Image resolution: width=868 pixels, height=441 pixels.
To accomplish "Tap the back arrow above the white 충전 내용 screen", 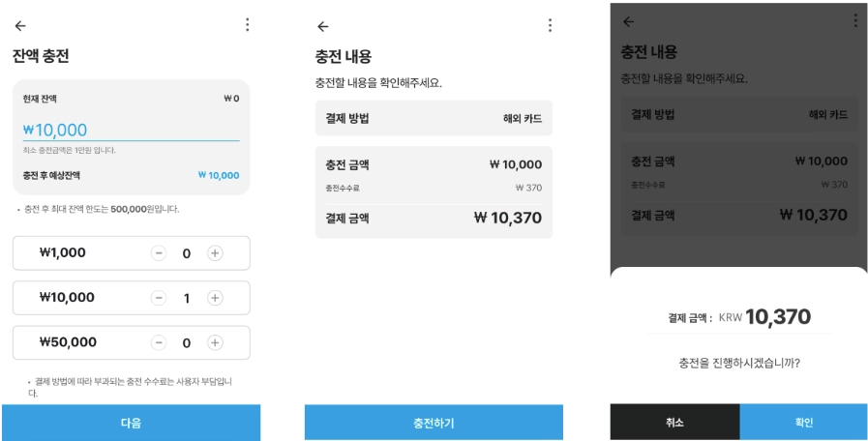I will [x=323, y=26].
